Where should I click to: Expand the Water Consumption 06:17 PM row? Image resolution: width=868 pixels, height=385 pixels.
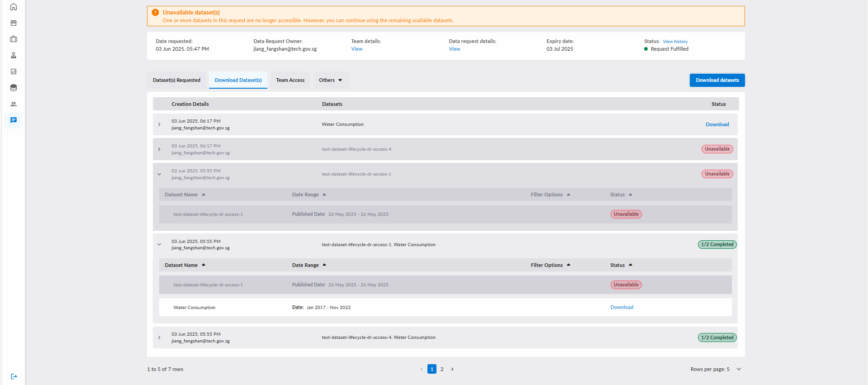pos(159,124)
